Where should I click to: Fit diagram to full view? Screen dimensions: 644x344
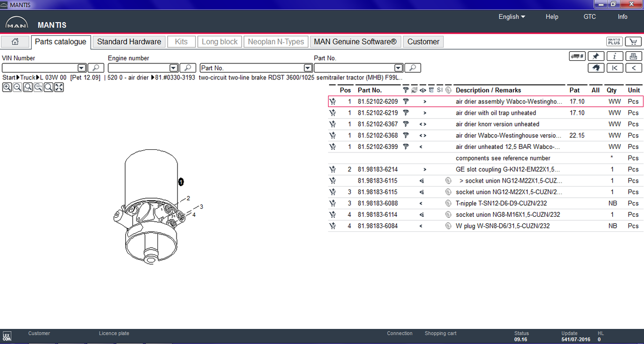click(x=59, y=88)
